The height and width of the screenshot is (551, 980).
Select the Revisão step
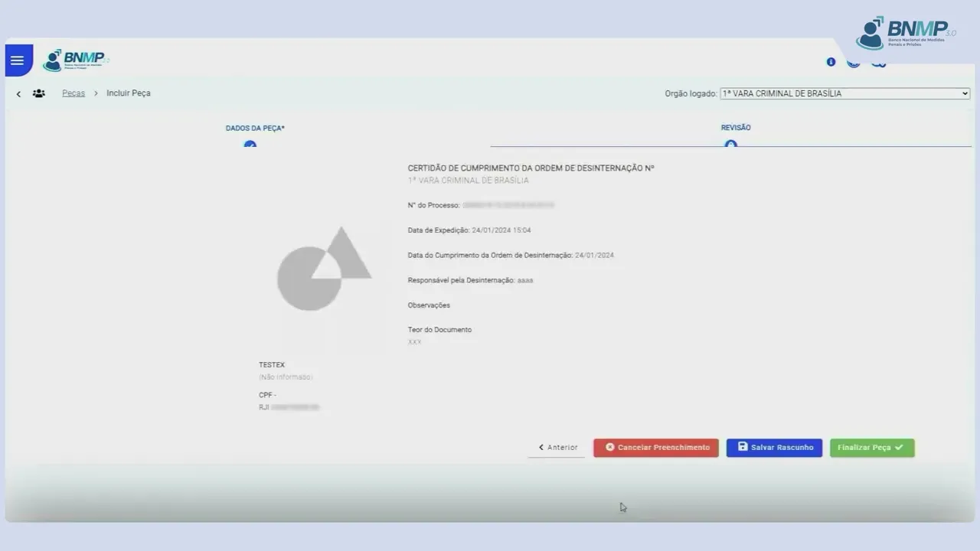736,128
